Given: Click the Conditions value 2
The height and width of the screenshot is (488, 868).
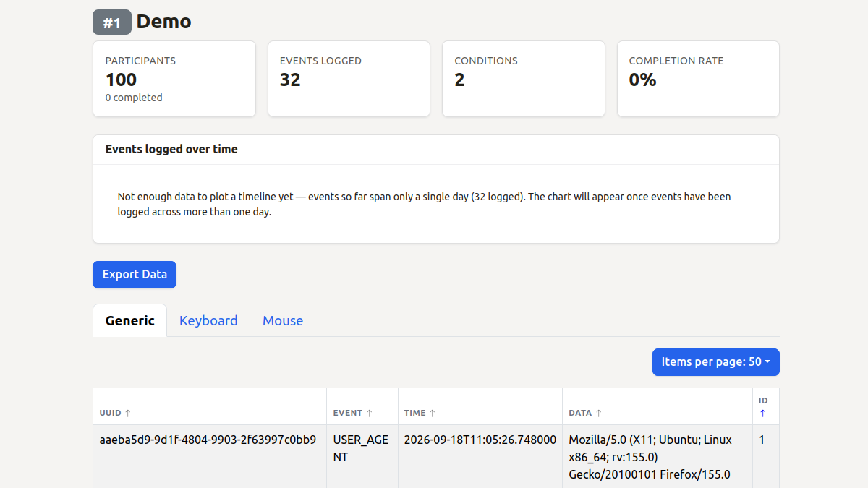Looking at the screenshot, I should pos(459,80).
